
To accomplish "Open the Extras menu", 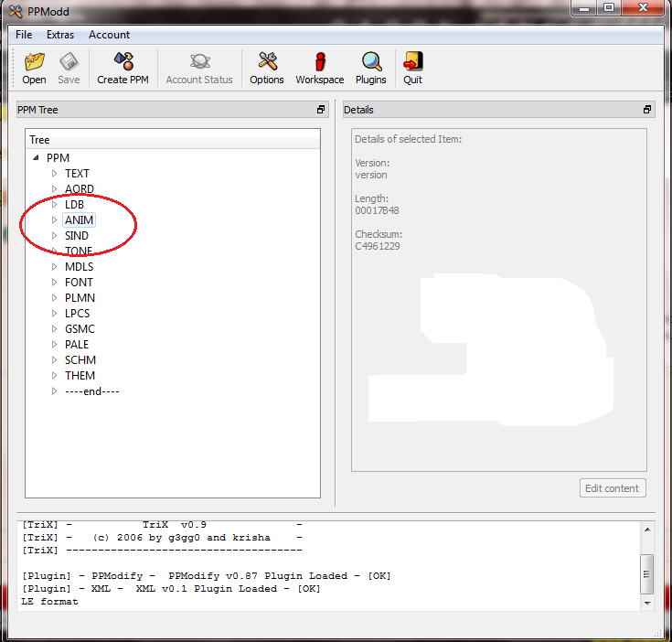I will pos(60,35).
